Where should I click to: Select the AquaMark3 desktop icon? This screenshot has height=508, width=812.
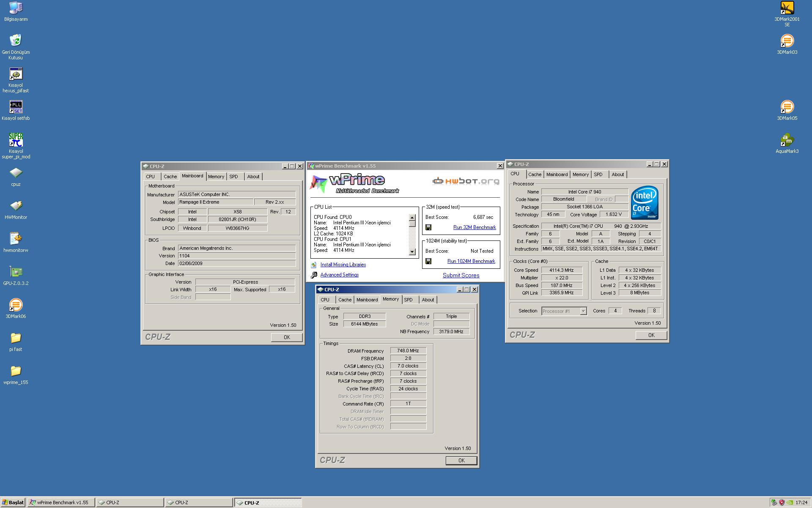(787, 140)
